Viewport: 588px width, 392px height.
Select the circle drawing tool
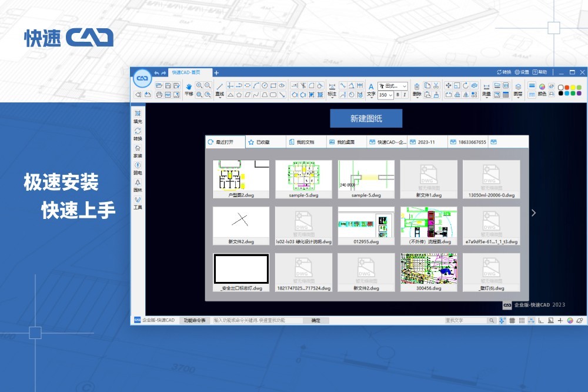click(265, 85)
